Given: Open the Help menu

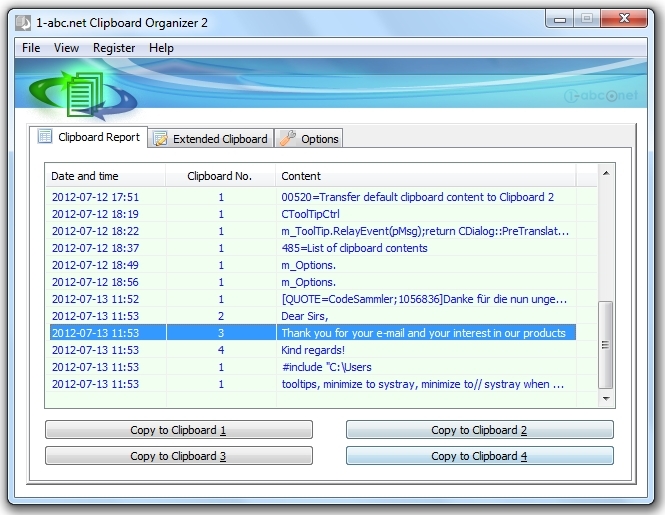Looking at the screenshot, I should tap(161, 48).
